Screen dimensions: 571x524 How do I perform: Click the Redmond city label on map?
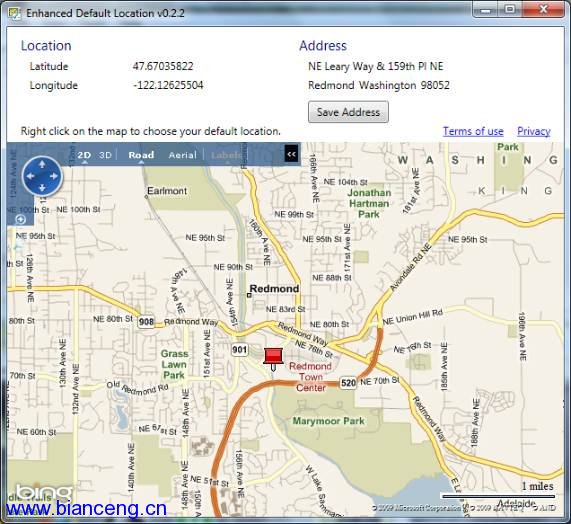tap(274, 289)
